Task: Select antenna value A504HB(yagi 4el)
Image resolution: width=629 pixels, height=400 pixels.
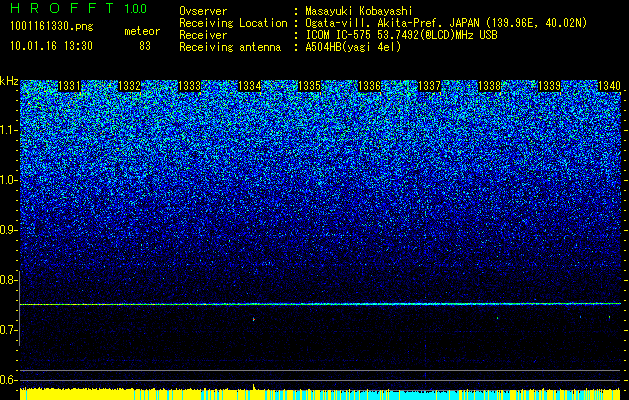Action: 353,47
